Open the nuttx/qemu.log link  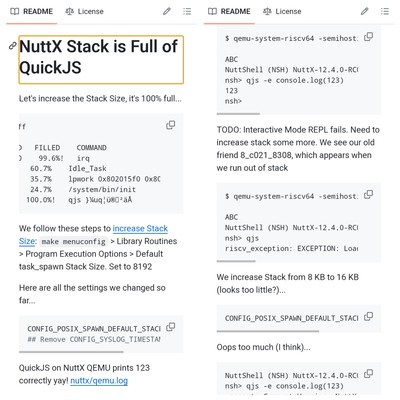point(99,381)
